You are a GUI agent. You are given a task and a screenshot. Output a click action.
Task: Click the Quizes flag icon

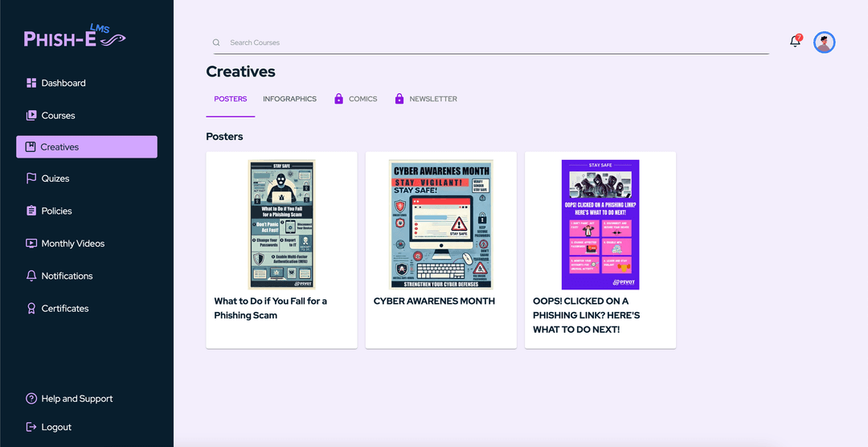pyautogui.click(x=31, y=178)
